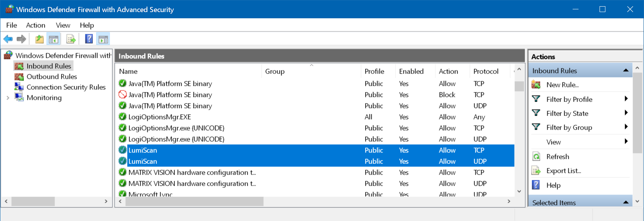Toggle the Show/Hide Action Pane icon
The image size is (644, 221).
103,39
